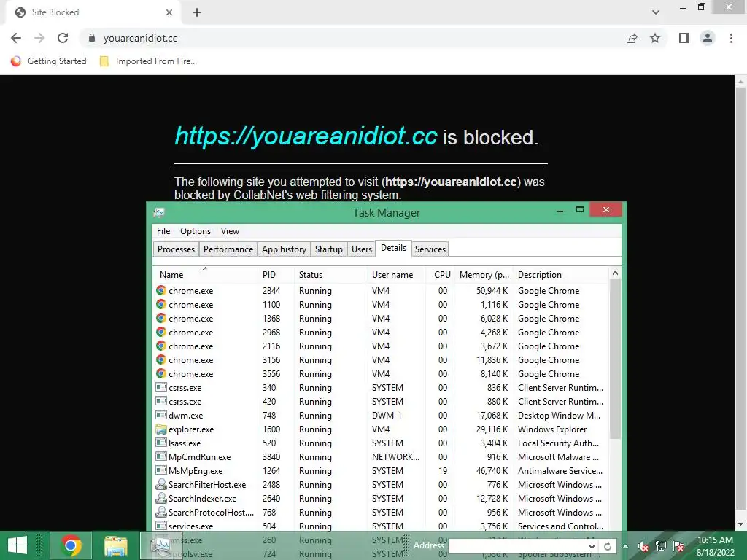Sort by the User name column
The width and height of the screenshot is (747, 560).
396,275
